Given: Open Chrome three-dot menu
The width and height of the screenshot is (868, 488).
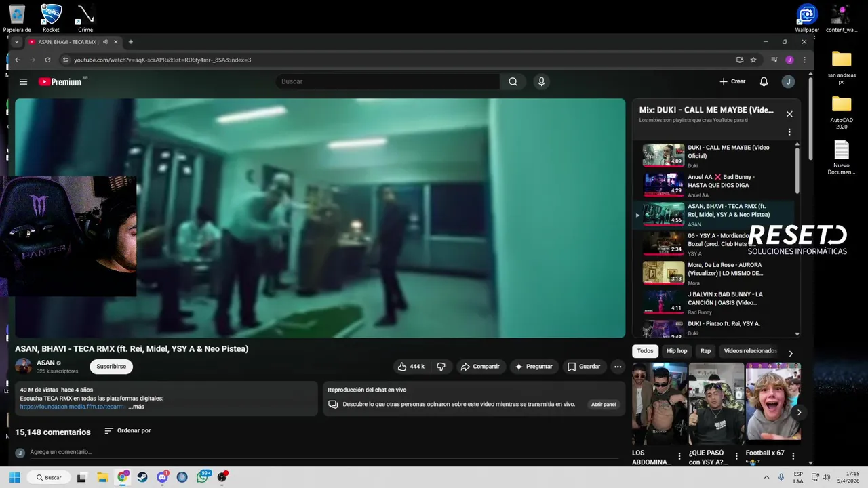Looking at the screenshot, I should [804, 60].
